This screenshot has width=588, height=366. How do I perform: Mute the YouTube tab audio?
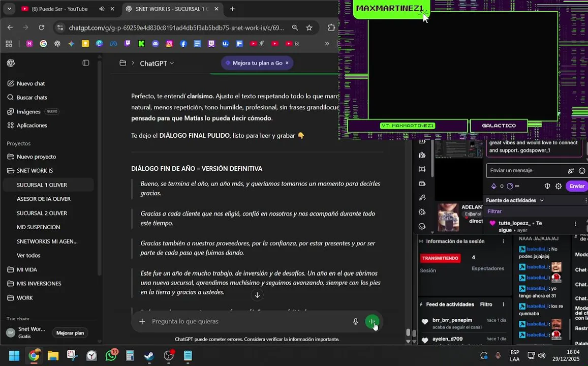point(102,9)
